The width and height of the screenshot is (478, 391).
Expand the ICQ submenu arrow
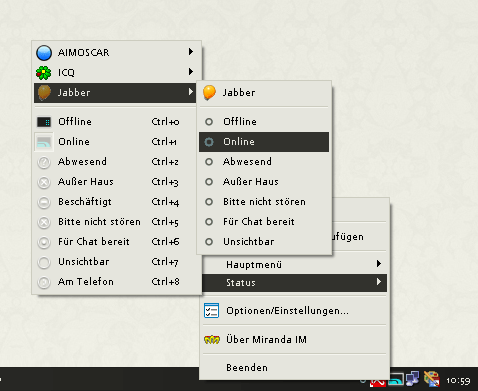191,72
